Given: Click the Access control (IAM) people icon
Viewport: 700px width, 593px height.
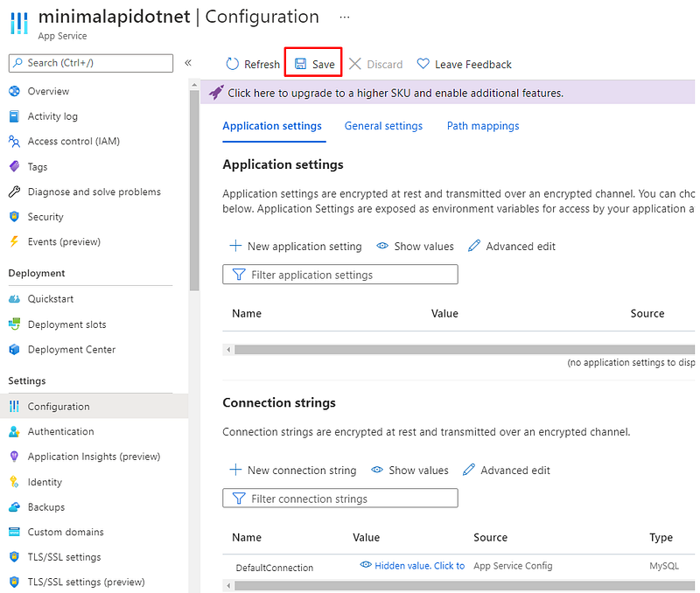Looking at the screenshot, I should [14, 142].
